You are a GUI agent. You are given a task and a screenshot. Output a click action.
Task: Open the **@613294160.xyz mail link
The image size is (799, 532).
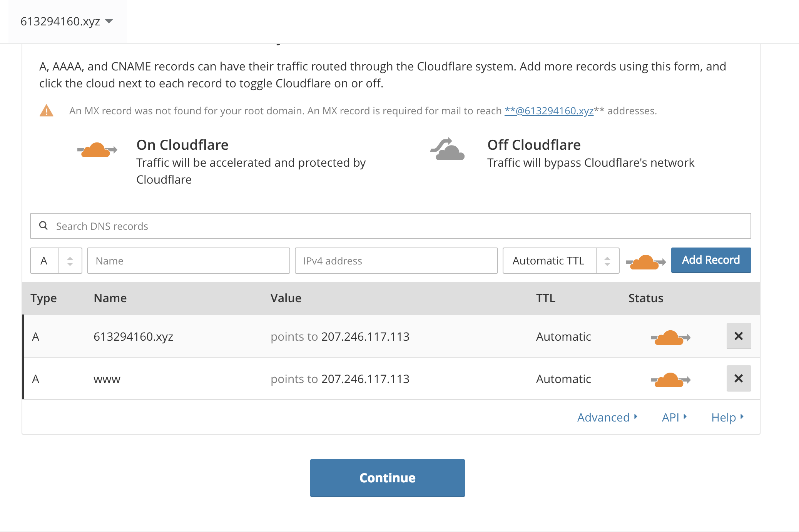[x=549, y=111]
